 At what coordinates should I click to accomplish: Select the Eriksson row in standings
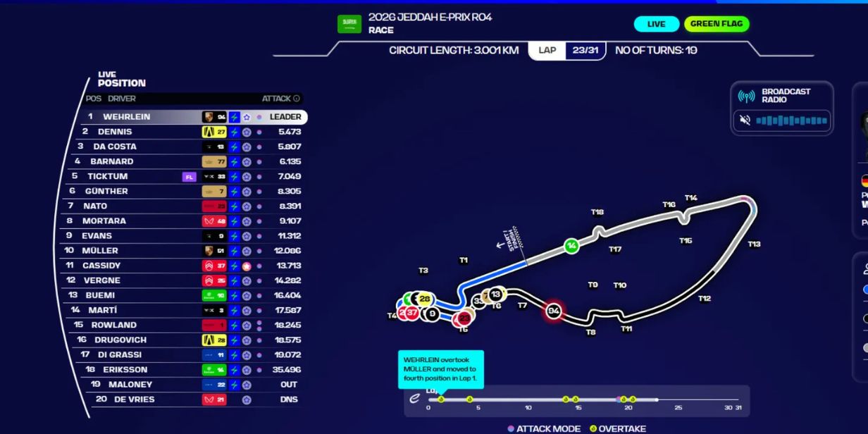click(x=190, y=369)
